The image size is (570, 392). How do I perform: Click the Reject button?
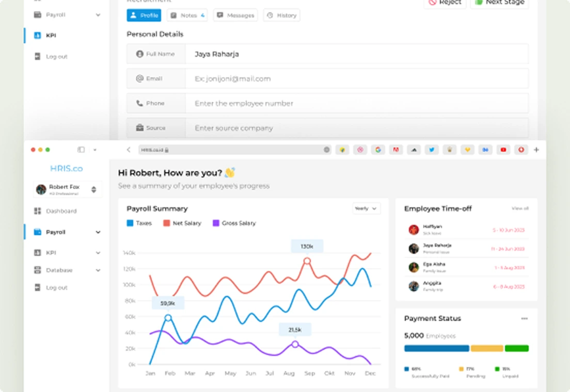[445, 3]
